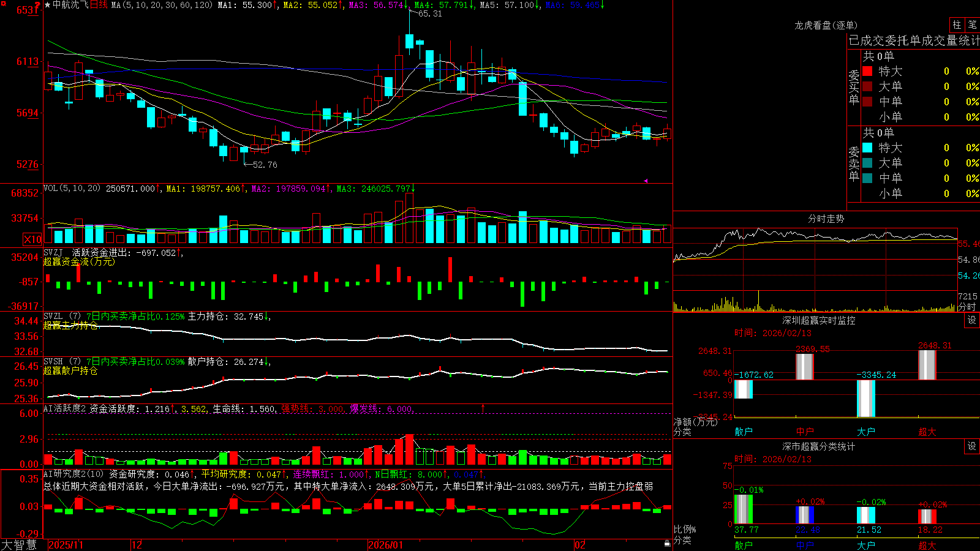The width and height of the screenshot is (980, 551).
Task: Click the 6113 price axis label
Action: 27,61
